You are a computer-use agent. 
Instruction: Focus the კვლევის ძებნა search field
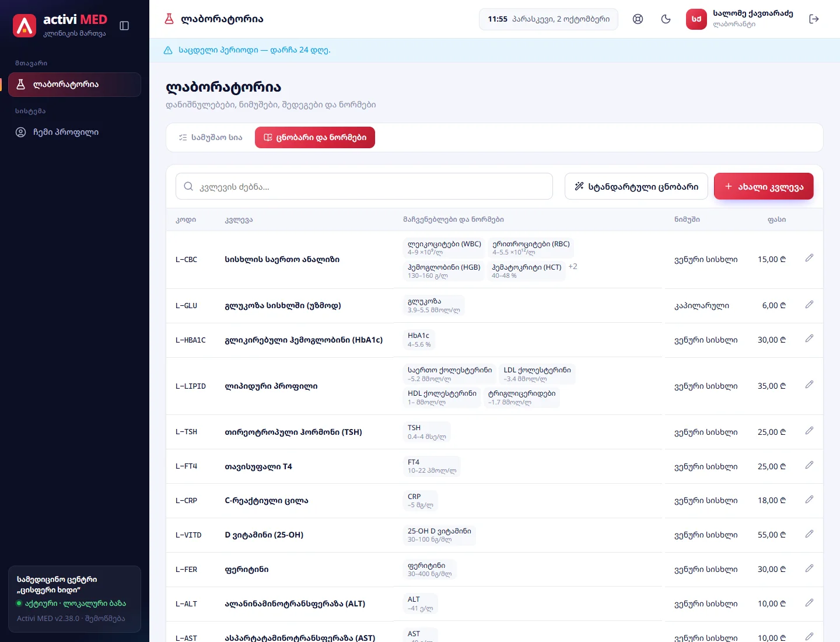pyautogui.click(x=364, y=187)
